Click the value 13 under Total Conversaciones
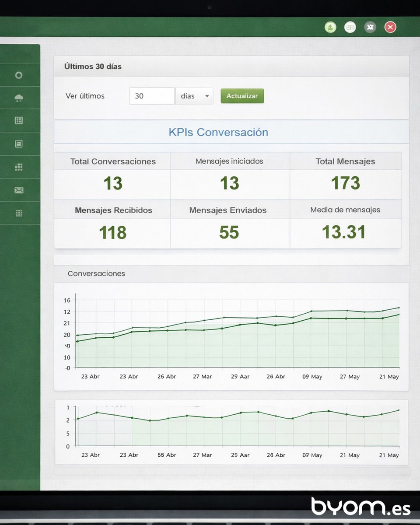Screen dimensions: 420x525 [x=113, y=184]
